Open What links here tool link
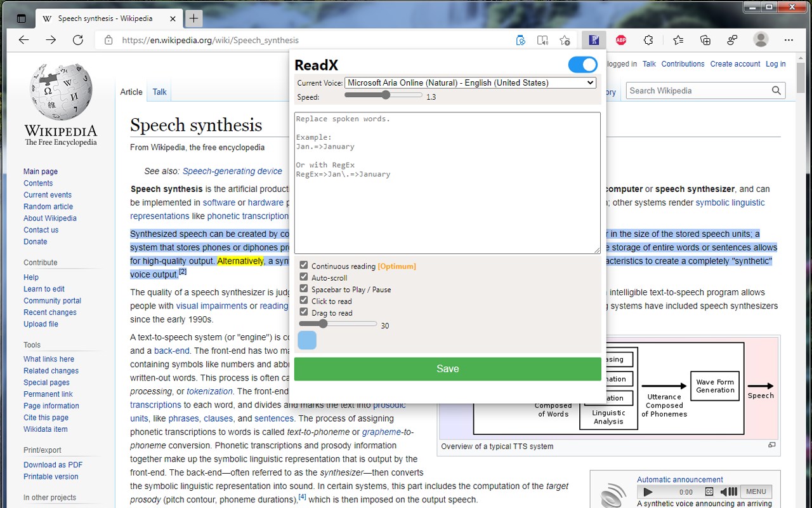This screenshot has height=508, width=812. (x=49, y=359)
